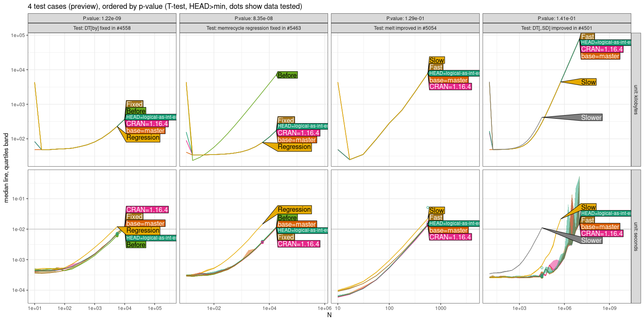Click x-axis tick '1e+09'
644x322 pixels.
(x=609, y=308)
